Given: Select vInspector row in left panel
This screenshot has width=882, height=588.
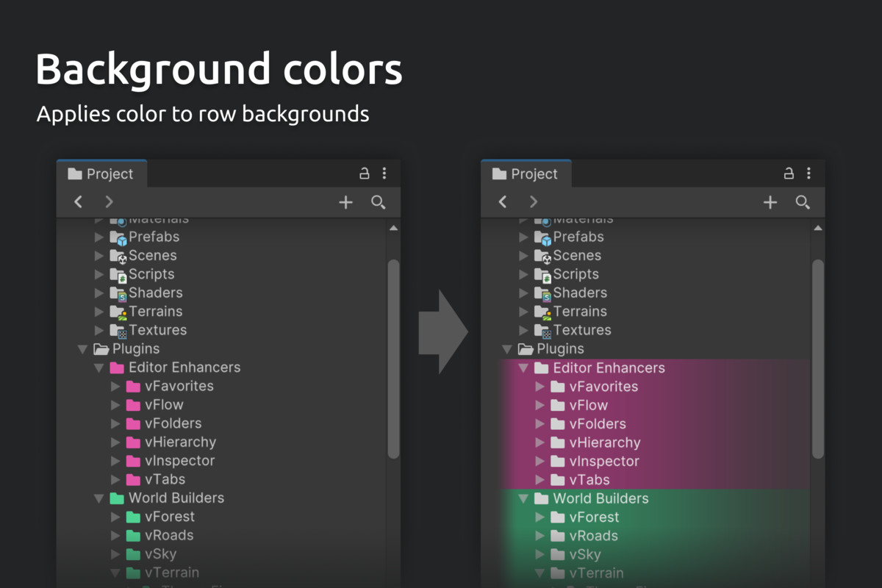Looking at the screenshot, I should click(222, 461).
